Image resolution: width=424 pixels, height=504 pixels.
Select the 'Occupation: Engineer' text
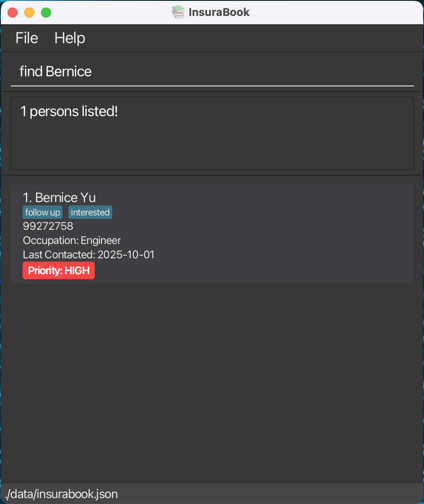72,240
